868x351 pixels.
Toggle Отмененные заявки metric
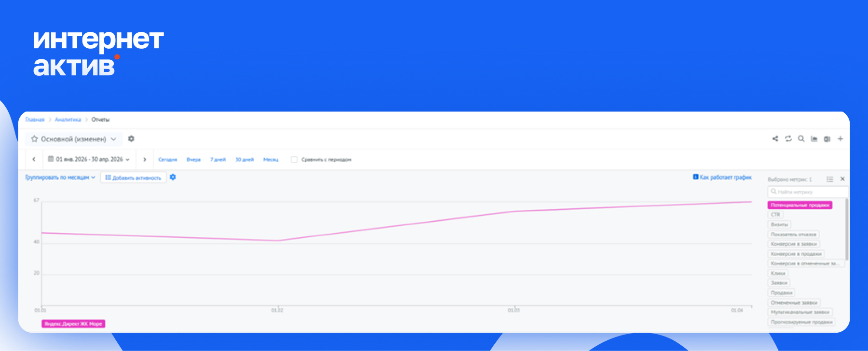pos(794,303)
